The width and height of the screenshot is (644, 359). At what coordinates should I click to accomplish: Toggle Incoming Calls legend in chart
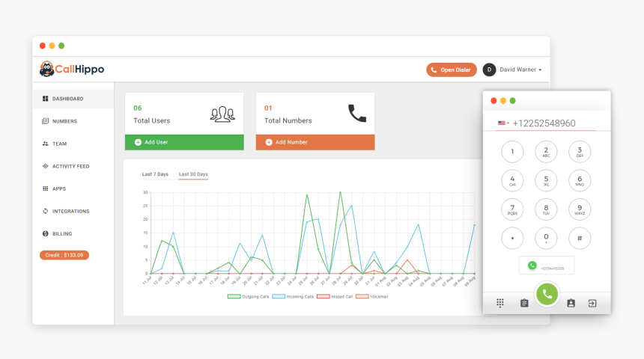pos(293,297)
